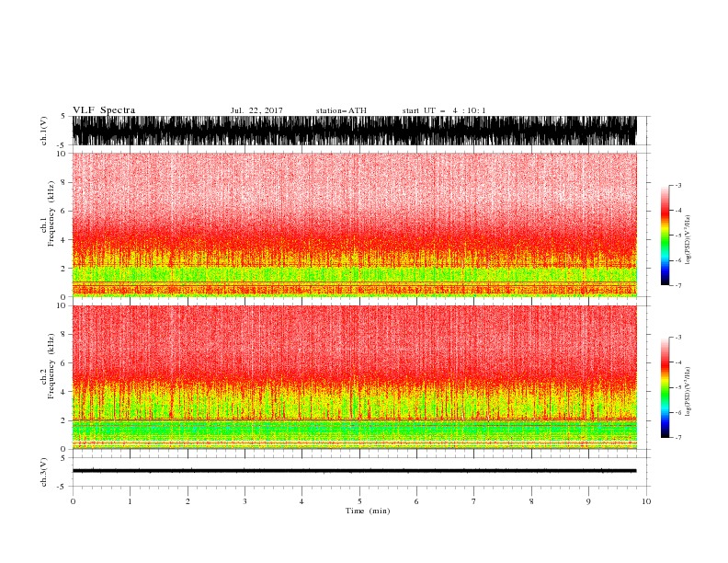Click time axis tick label "1"

(x=130, y=501)
